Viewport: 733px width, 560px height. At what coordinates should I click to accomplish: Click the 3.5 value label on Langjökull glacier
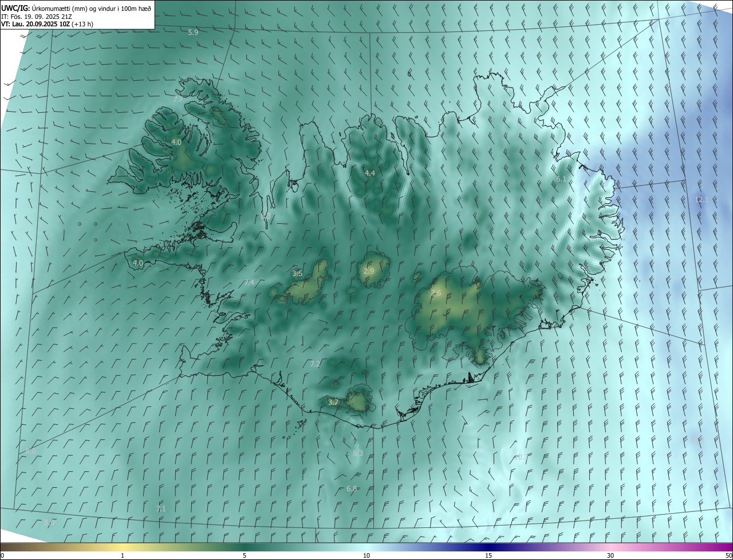pos(297,274)
